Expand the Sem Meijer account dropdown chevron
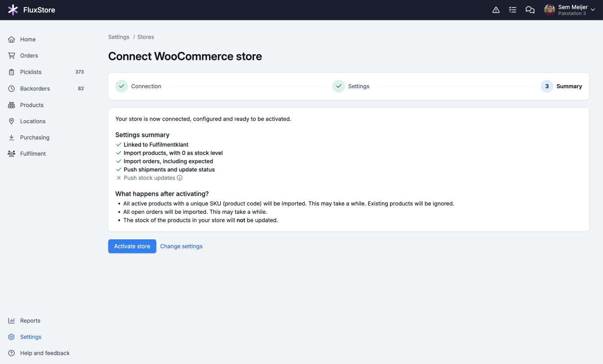The height and width of the screenshot is (364, 603). coord(593,10)
